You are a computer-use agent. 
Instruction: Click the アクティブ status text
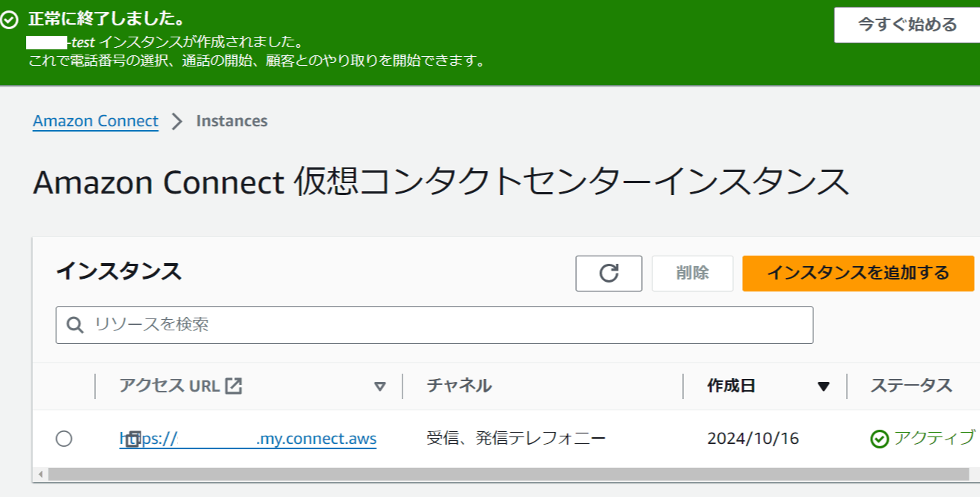(935, 438)
